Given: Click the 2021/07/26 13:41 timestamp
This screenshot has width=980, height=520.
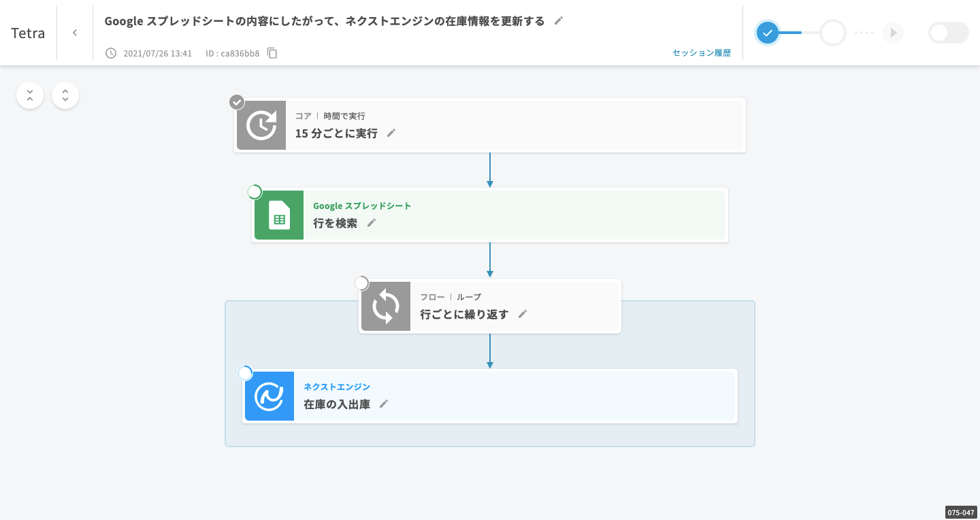Looking at the screenshot, I should point(157,53).
